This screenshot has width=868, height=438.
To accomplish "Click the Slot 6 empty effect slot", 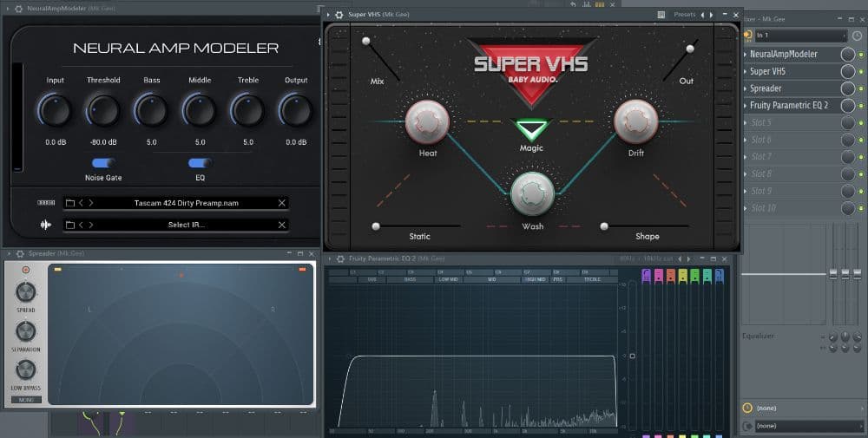I will [792, 140].
